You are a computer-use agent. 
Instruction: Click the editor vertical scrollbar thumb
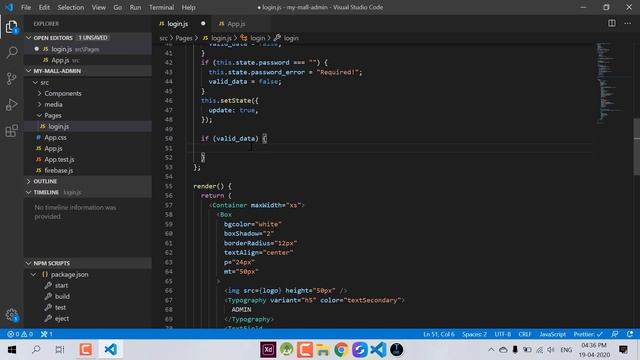click(637, 147)
